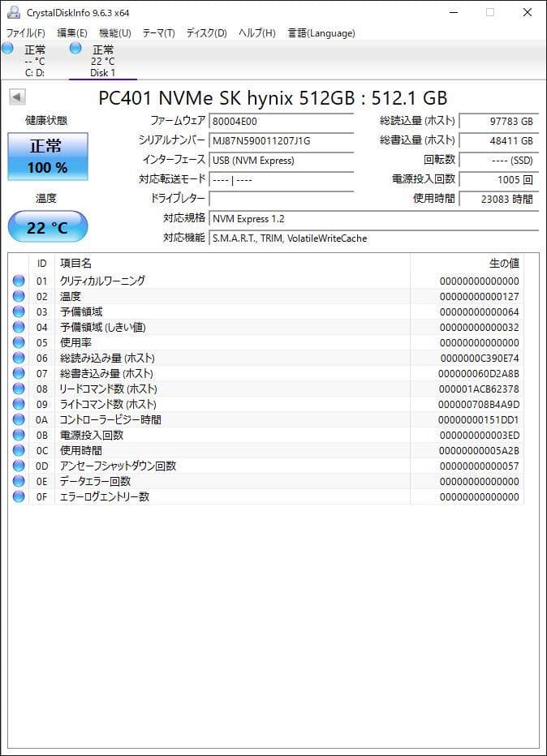Click the S.M.A.R.T., TRIM features field
The height and width of the screenshot is (756, 547).
[x=374, y=238]
